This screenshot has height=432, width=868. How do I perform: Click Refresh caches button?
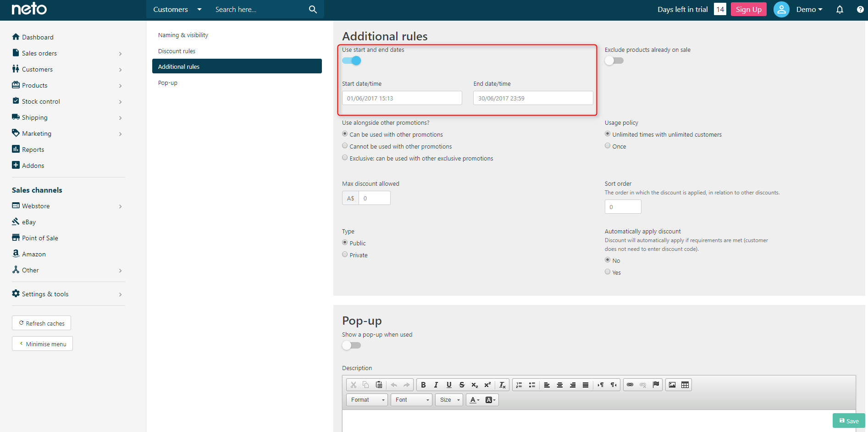click(41, 323)
